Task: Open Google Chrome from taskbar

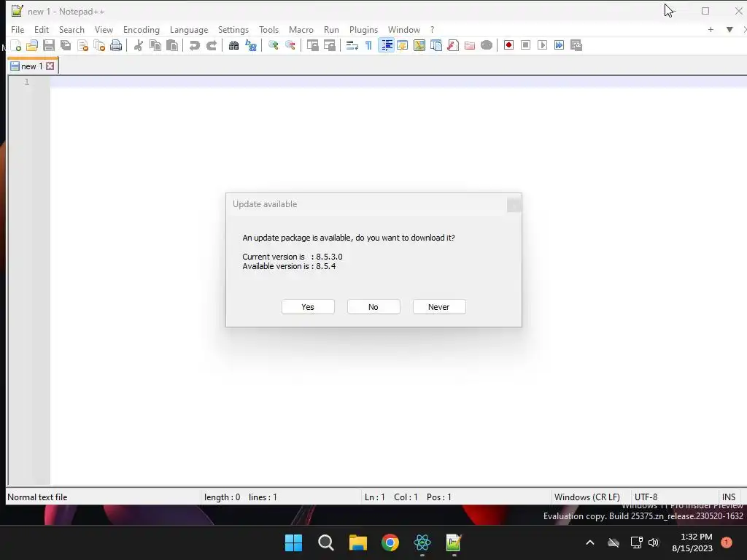Action: pyautogui.click(x=390, y=542)
